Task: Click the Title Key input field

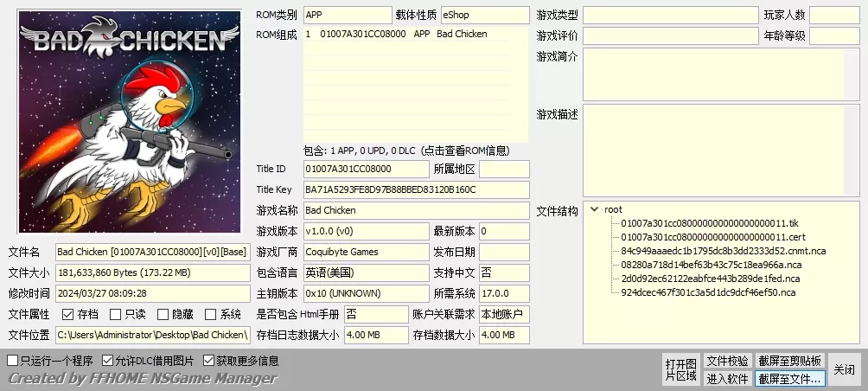Action: [x=415, y=189]
